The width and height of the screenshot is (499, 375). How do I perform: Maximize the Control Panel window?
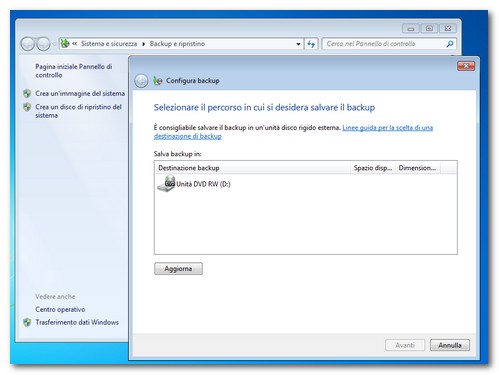tap(429, 29)
